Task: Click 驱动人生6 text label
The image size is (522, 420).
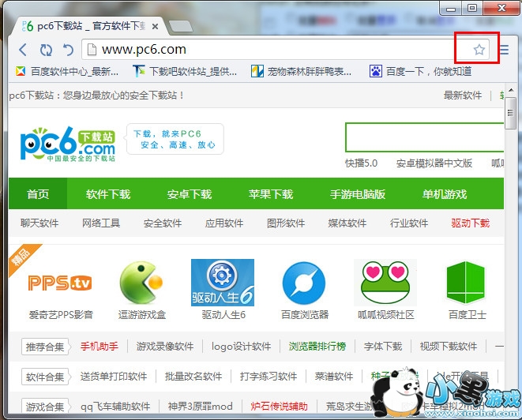Action: (223, 314)
